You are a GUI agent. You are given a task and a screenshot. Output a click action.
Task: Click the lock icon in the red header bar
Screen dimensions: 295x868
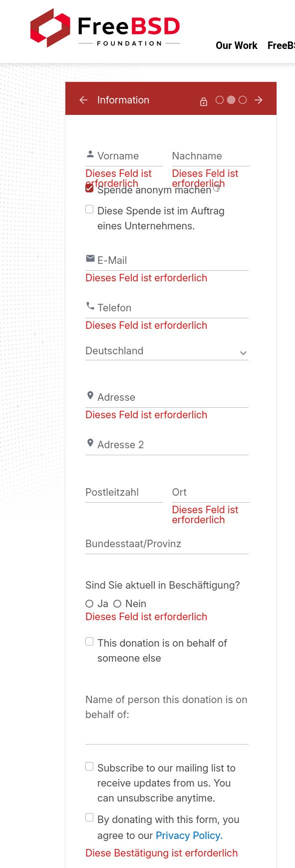[x=204, y=101]
